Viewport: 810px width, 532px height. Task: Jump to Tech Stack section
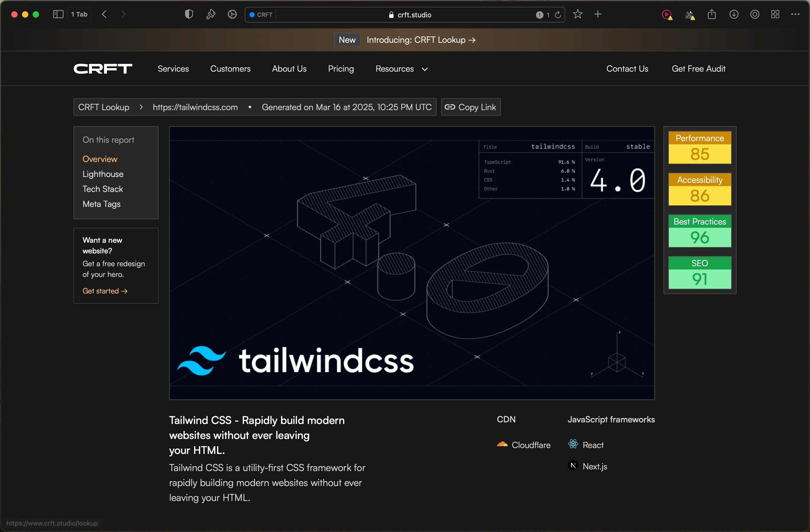102,189
